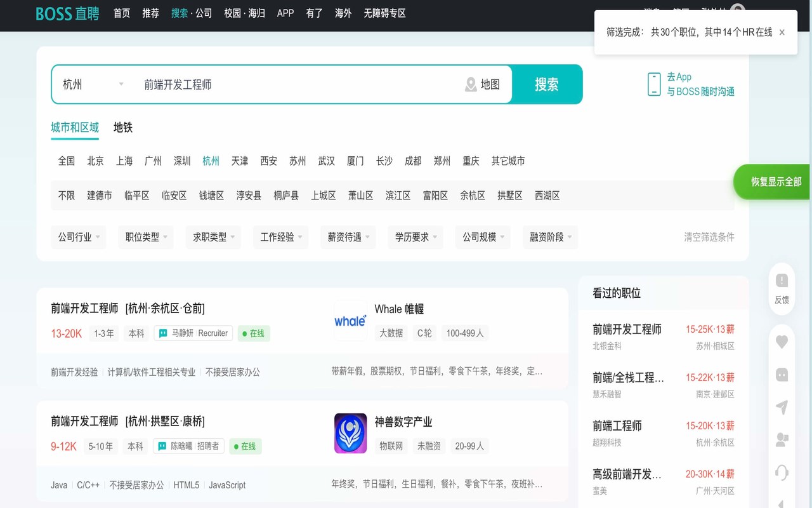Click 清空筛选条件 link
This screenshot has height=508, width=812.
point(709,237)
